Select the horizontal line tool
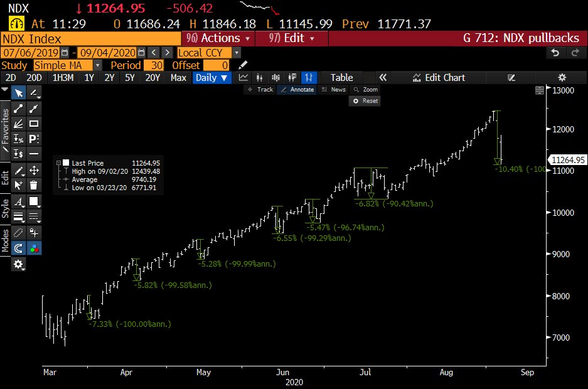Image resolution: width=588 pixels, height=389 pixels. [34, 154]
